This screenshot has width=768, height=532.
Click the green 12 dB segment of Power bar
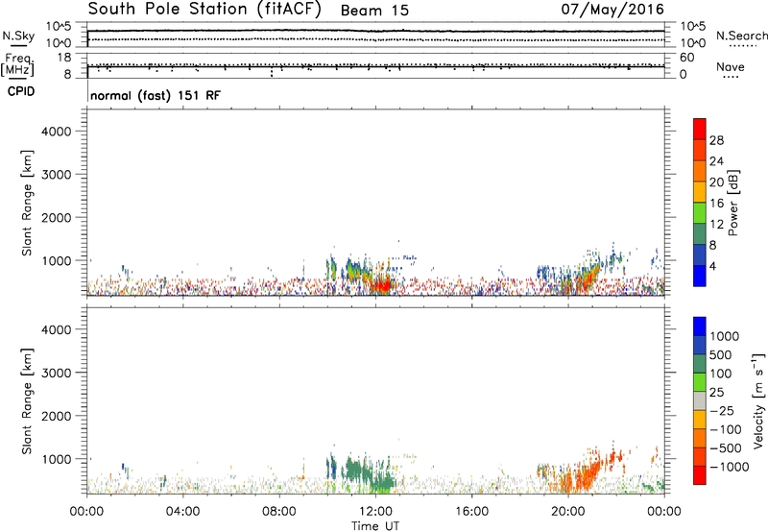(x=700, y=213)
